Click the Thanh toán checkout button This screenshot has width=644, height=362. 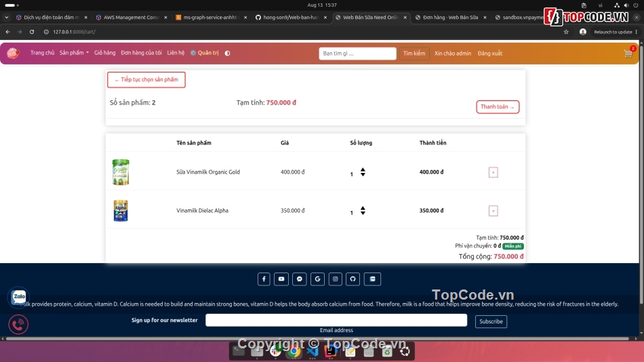[x=498, y=107]
